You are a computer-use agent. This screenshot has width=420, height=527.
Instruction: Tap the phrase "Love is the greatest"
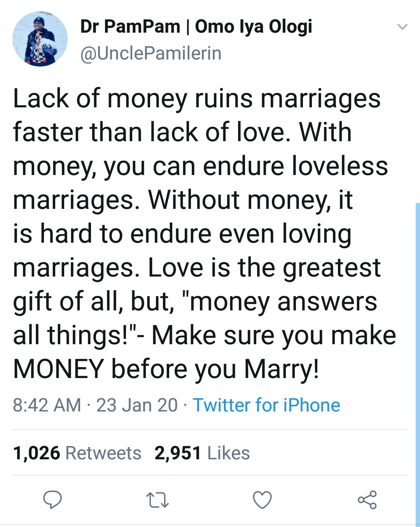coord(264,268)
